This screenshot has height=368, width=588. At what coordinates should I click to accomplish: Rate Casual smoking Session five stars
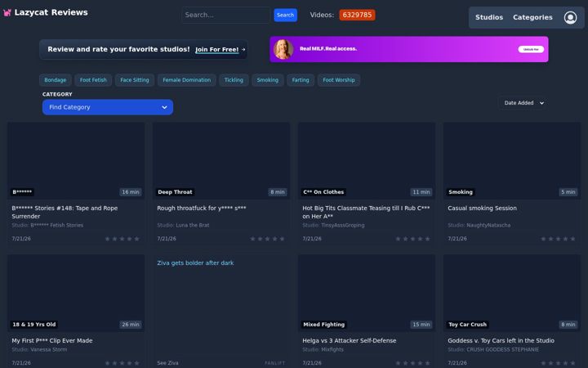coord(572,239)
